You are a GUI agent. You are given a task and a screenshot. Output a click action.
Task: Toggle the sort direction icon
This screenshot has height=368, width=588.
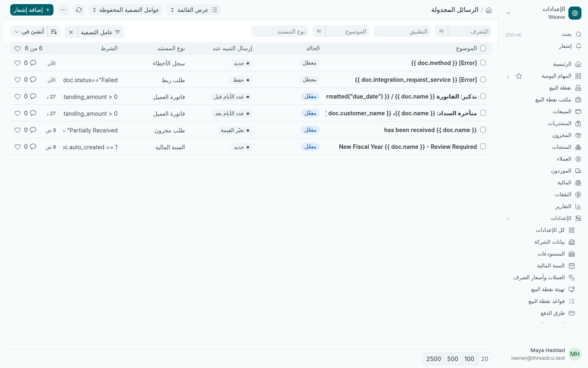[54, 32]
